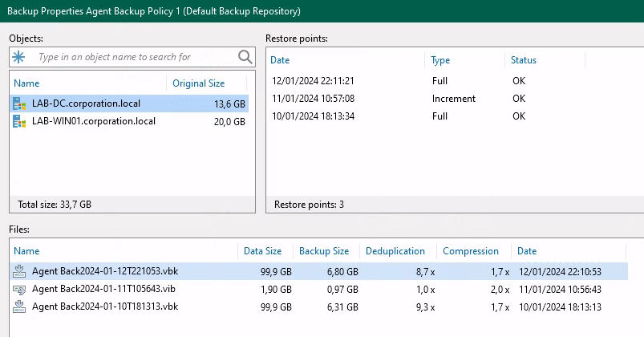This screenshot has height=337, width=644.
Task: Click the Restore points: 3 status text
Action: [309, 205]
